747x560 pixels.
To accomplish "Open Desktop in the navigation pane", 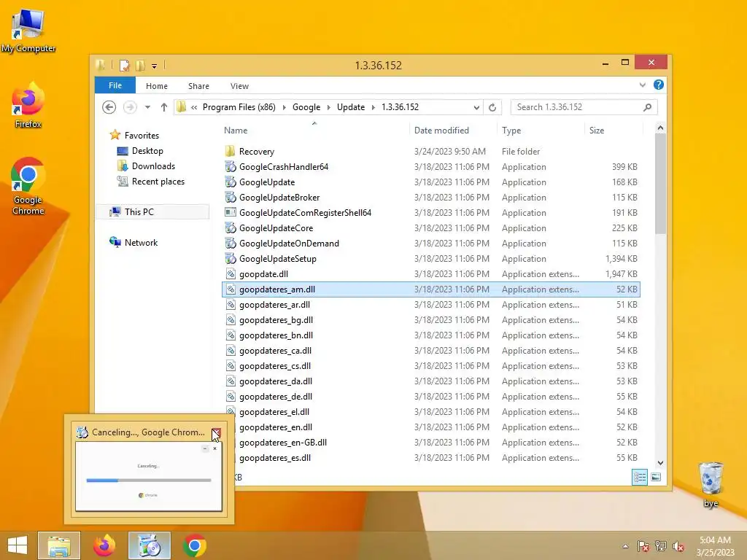I will click(147, 151).
